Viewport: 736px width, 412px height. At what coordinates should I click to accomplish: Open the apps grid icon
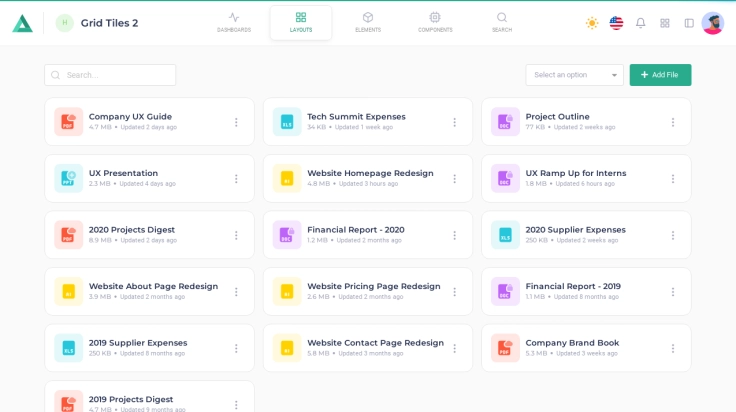click(x=665, y=23)
